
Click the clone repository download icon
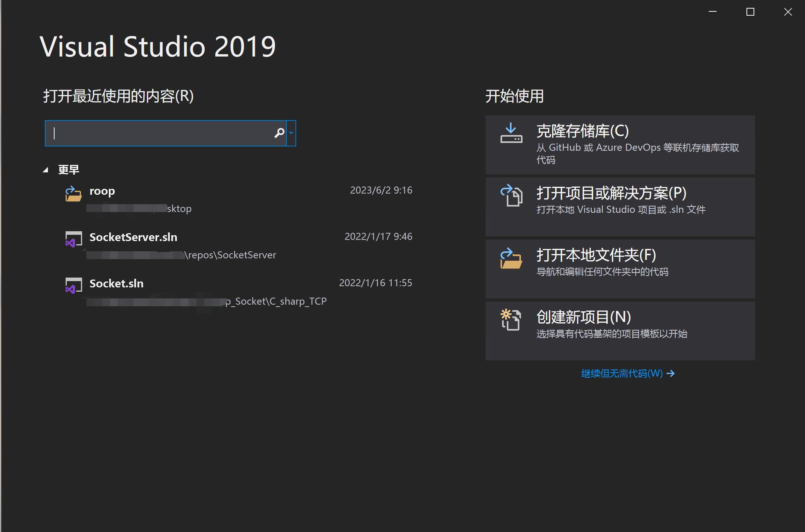tap(511, 133)
